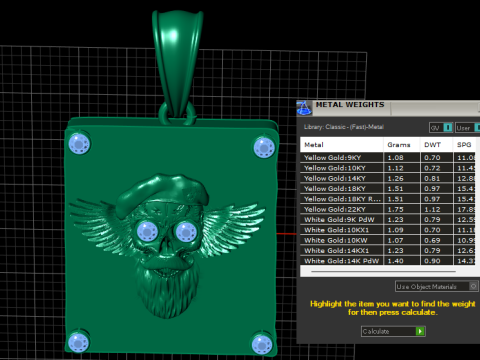Click the 1.12 grams value for 10KY
The width and height of the screenshot is (480, 360).
[x=395, y=168]
